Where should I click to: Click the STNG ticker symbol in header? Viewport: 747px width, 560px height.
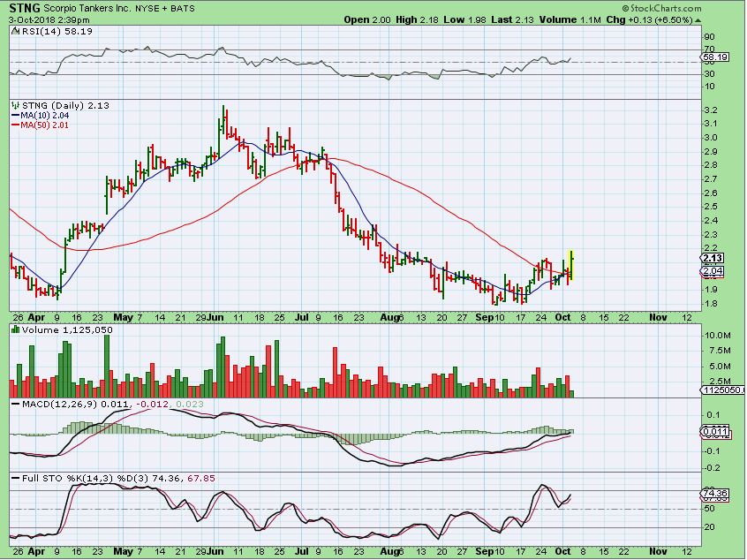(x=26, y=8)
